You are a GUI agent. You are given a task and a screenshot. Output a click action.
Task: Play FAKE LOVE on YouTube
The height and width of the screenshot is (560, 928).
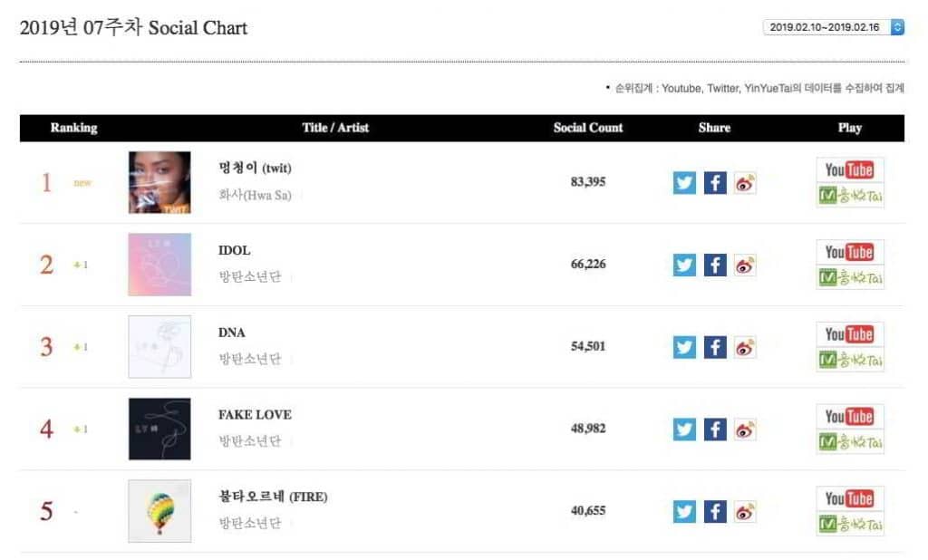point(849,417)
